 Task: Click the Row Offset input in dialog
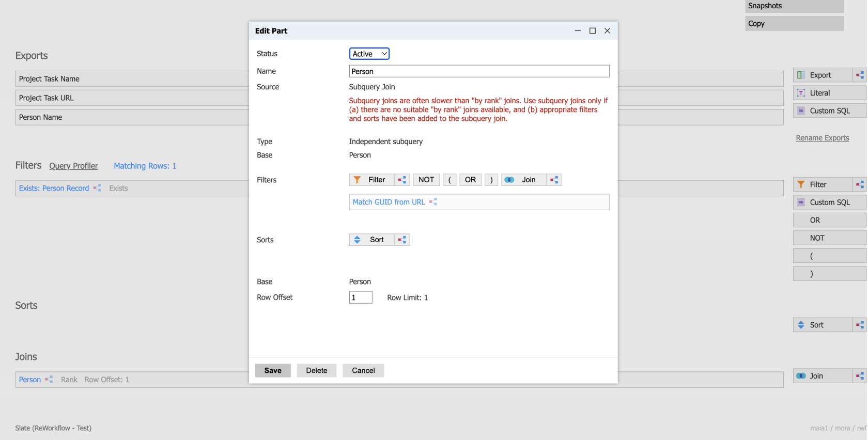click(x=361, y=297)
